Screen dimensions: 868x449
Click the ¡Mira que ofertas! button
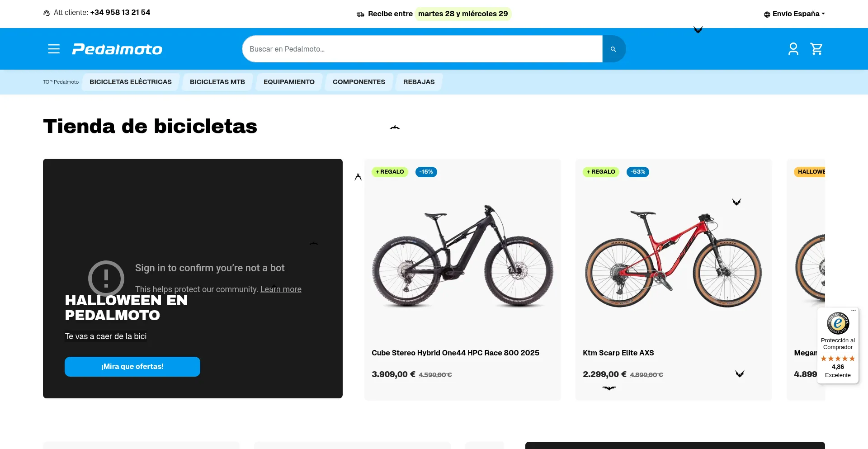(x=132, y=367)
